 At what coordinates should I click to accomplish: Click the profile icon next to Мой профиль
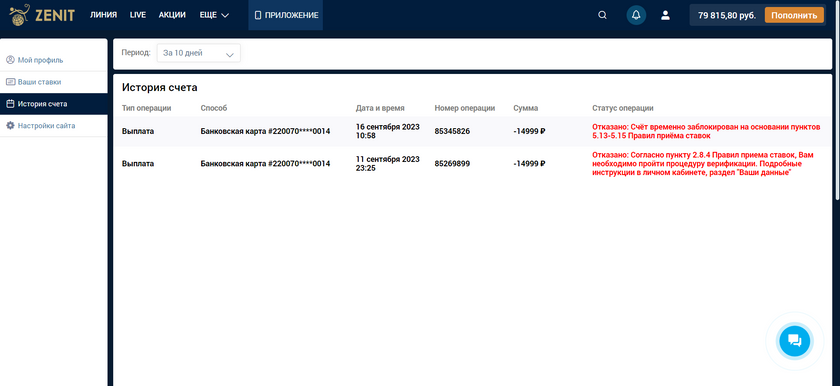(x=10, y=60)
